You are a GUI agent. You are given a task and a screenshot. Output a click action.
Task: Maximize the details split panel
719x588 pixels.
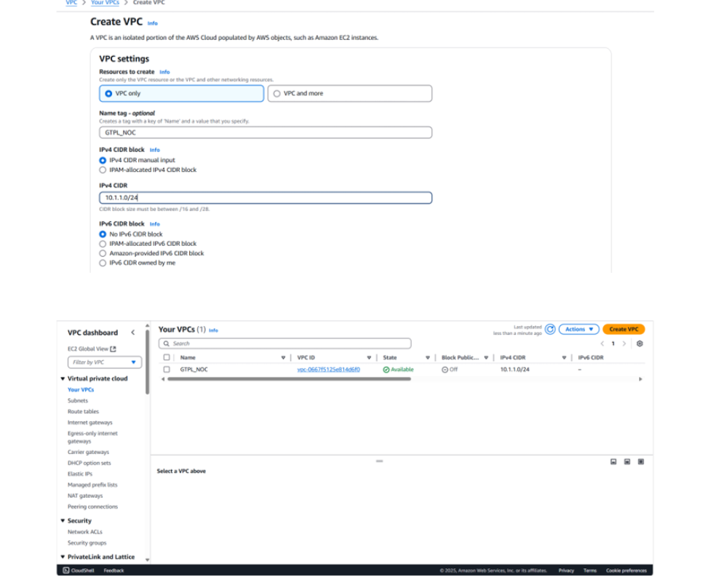click(640, 461)
